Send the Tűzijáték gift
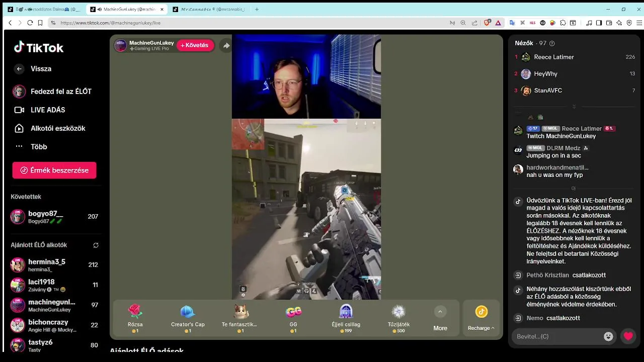Image resolution: width=644 pixels, height=362 pixels. [398, 318]
